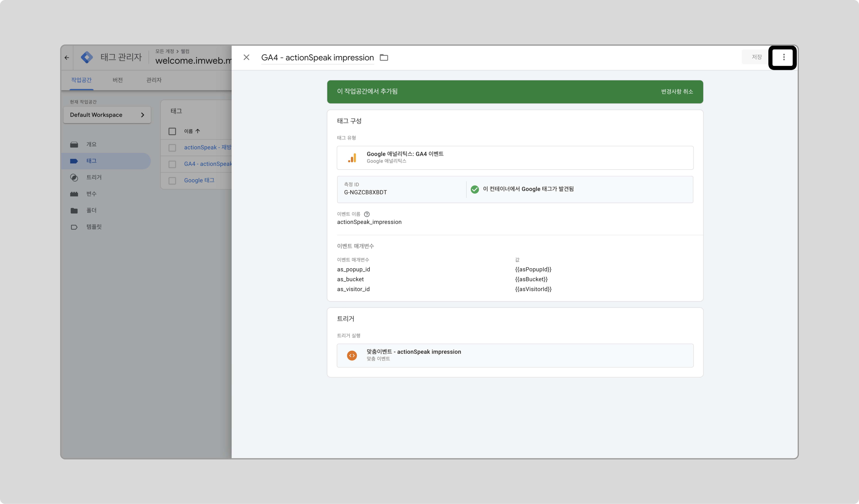Switch to the 관리자 tab

[154, 80]
